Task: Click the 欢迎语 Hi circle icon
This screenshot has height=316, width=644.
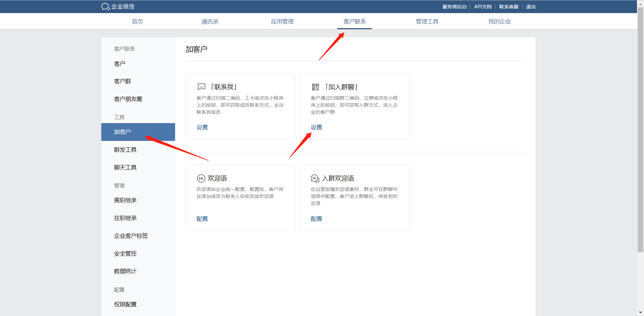Action: (201, 178)
